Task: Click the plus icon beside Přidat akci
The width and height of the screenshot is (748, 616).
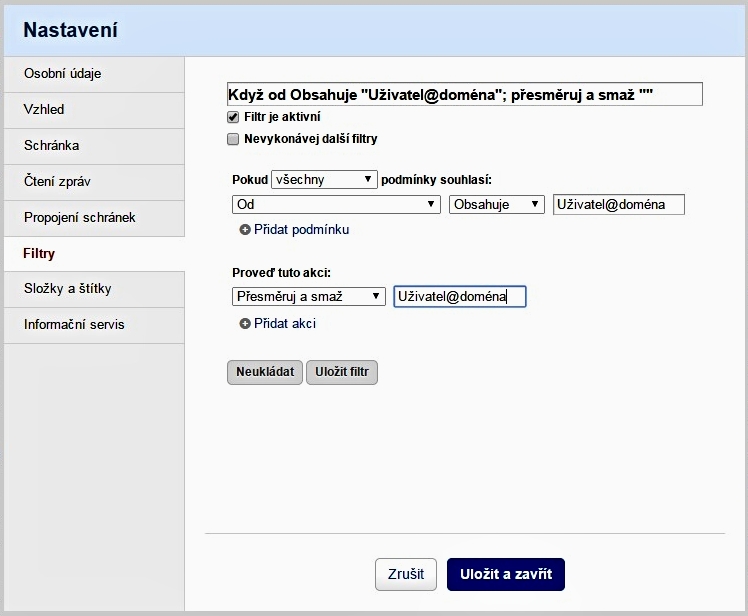Action: pyautogui.click(x=244, y=324)
